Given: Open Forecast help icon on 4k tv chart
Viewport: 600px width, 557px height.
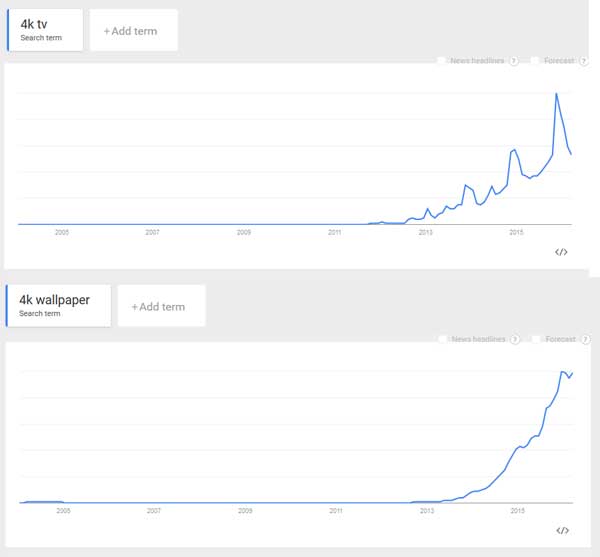Looking at the screenshot, I should coord(581,61).
